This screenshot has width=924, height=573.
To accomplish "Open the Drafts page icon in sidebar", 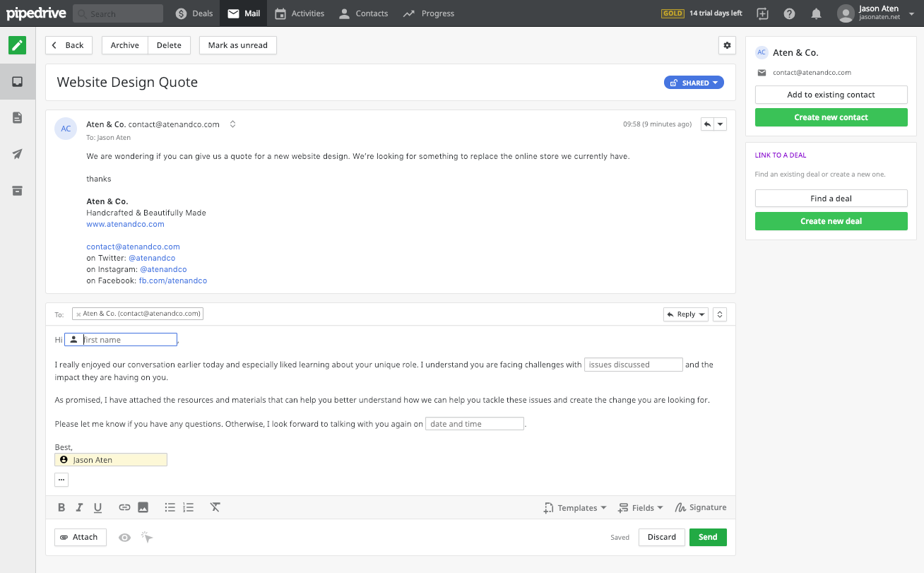I will pyautogui.click(x=17, y=118).
